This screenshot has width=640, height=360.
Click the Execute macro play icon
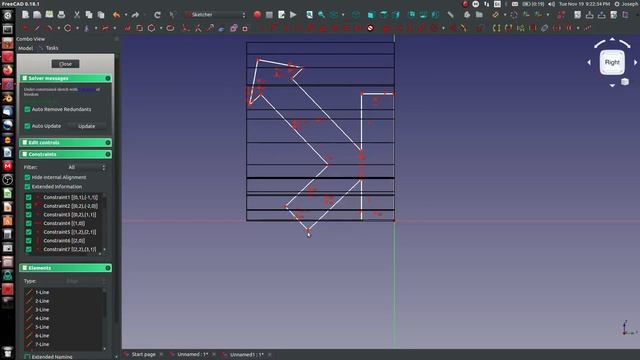pos(293,15)
